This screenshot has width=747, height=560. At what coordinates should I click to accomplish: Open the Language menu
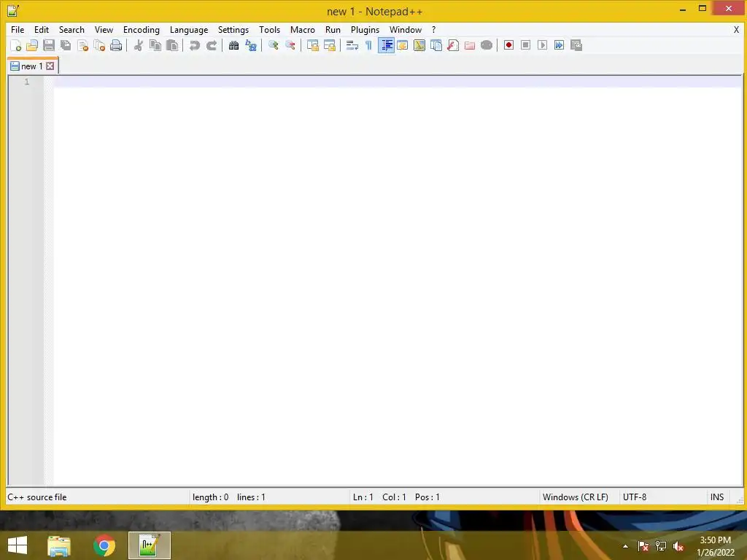point(189,29)
